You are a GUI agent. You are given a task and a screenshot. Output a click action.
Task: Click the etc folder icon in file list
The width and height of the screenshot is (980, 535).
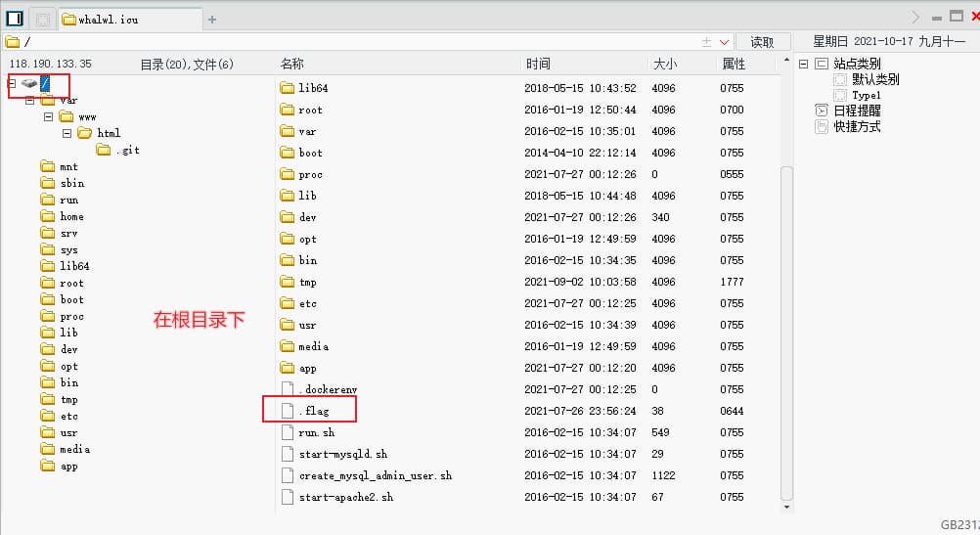pos(287,303)
